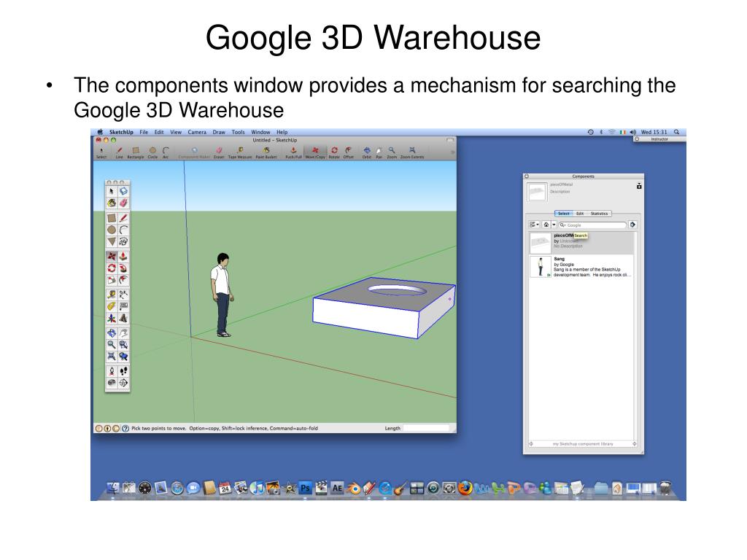
Task: Select the Axes tool in the floating palette
Action: tap(112, 318)
